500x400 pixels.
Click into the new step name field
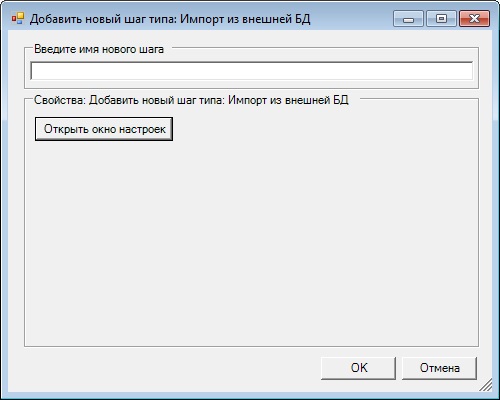pos(252,71)
